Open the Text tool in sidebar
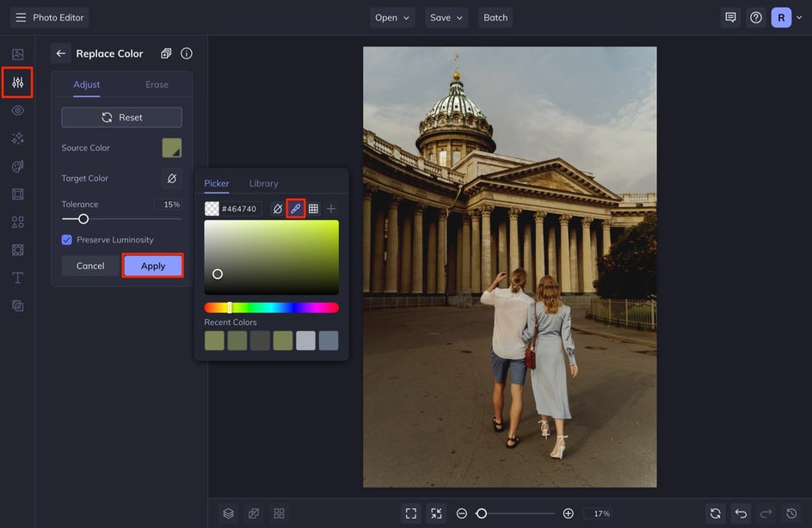This screenshot has height=528, width=812. tap(17, 278)
